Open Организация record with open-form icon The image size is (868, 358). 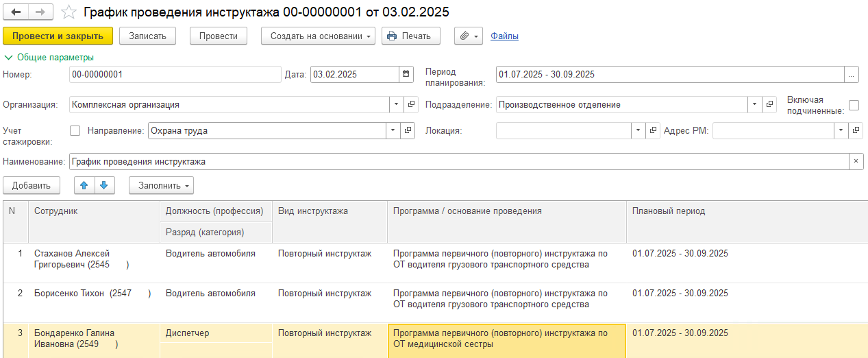(411, 105)
